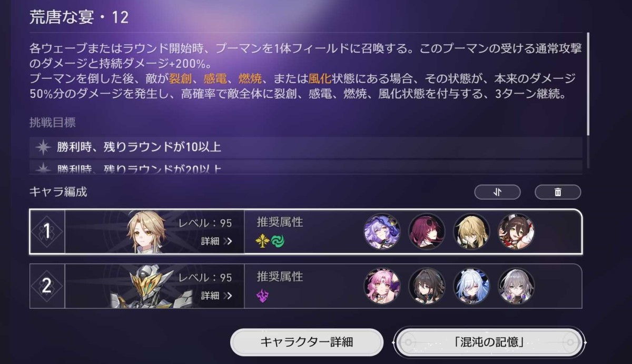The width and height of the screenshot is (632, 364).
Task: Click the purple quantum recommended element icon
Action: click(263, 296)
